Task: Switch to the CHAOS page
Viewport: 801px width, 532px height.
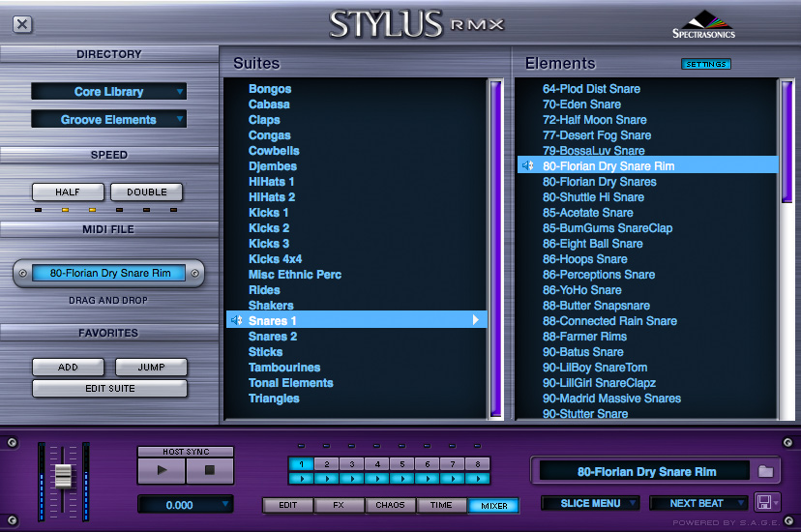Action: 390,505
